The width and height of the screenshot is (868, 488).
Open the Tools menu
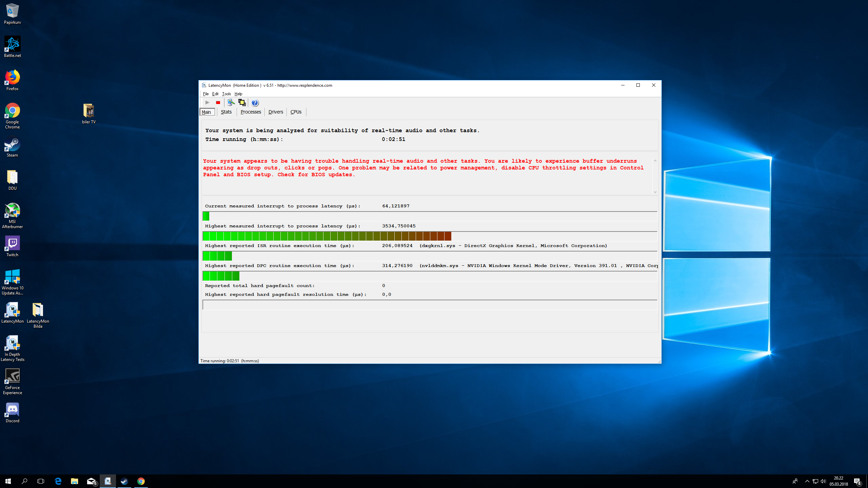click(226, 94)
